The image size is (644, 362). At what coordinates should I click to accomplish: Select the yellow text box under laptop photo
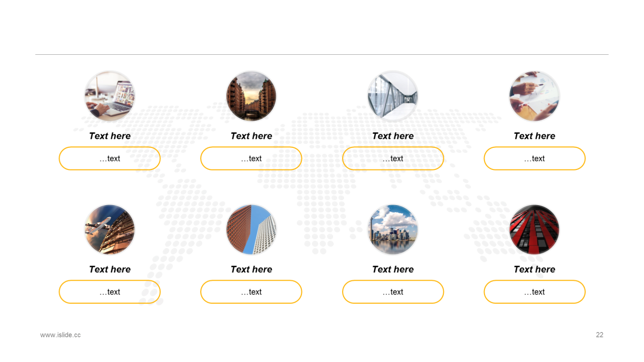[110, 158]
